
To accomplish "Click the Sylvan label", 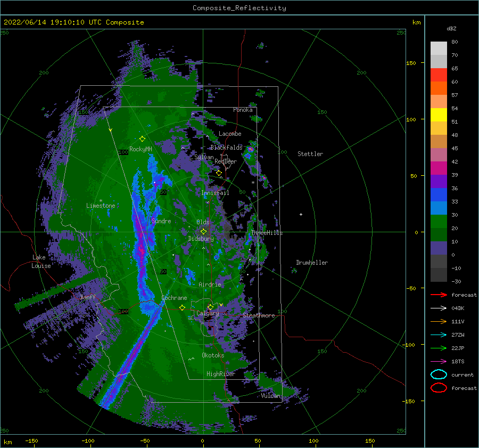I will click(204, 157).
